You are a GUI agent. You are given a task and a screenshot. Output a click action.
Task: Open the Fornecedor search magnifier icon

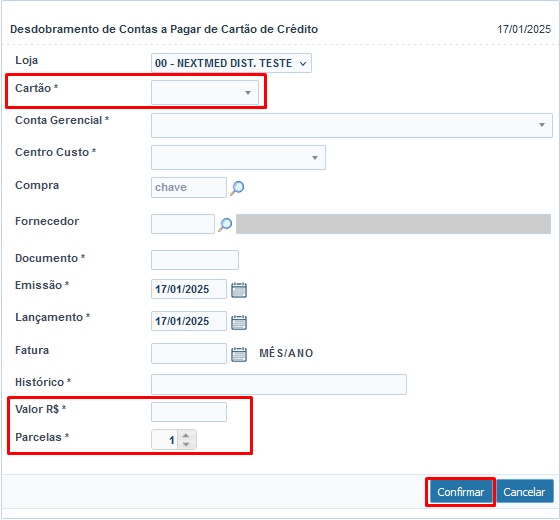pyautogui.click(x=225, y=224)
